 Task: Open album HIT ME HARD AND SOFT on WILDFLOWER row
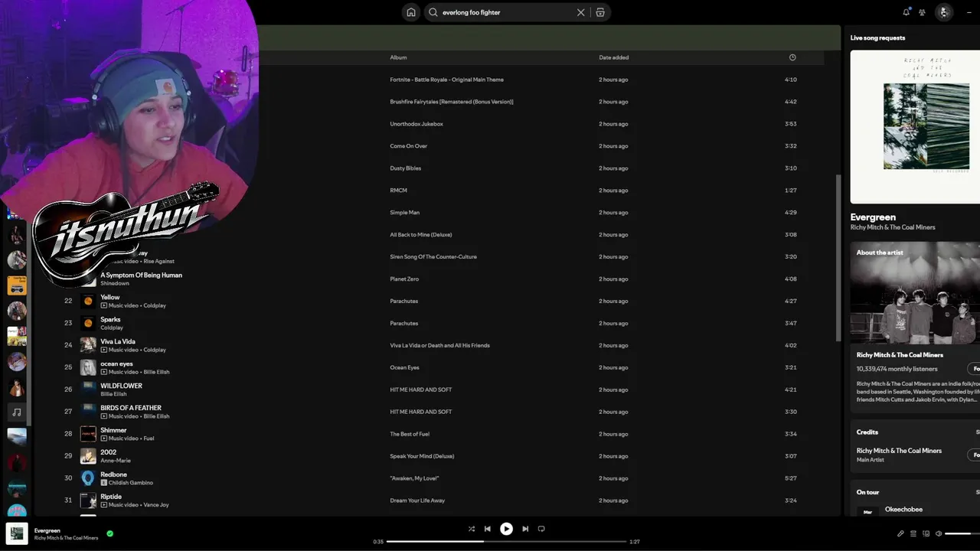420,390
